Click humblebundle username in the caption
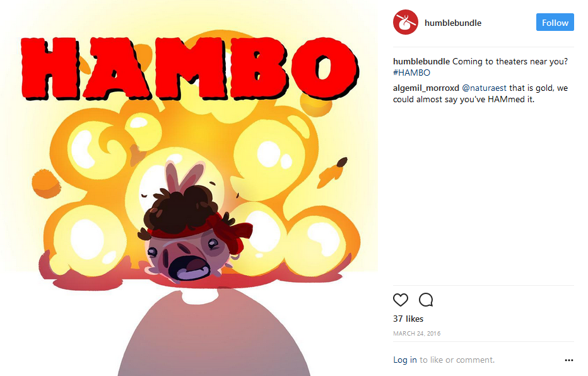This screenshot has width=588, height=376. pyautogui.click(x=421, y=61)
